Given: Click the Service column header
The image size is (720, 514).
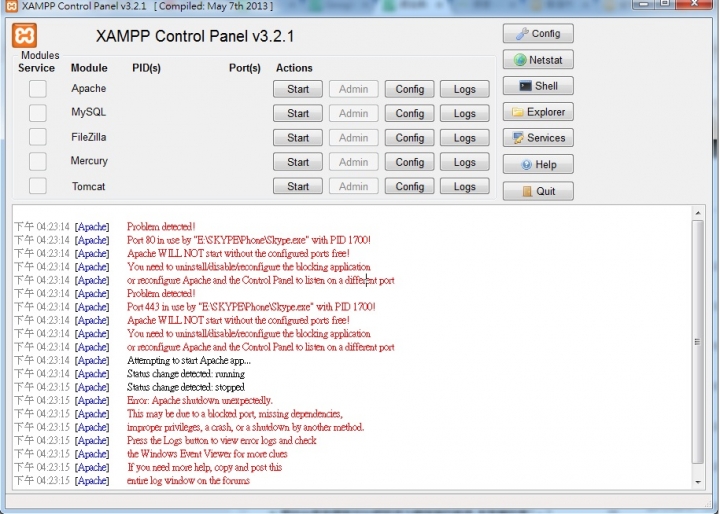Looking at the screenshot, I should 36,68.
